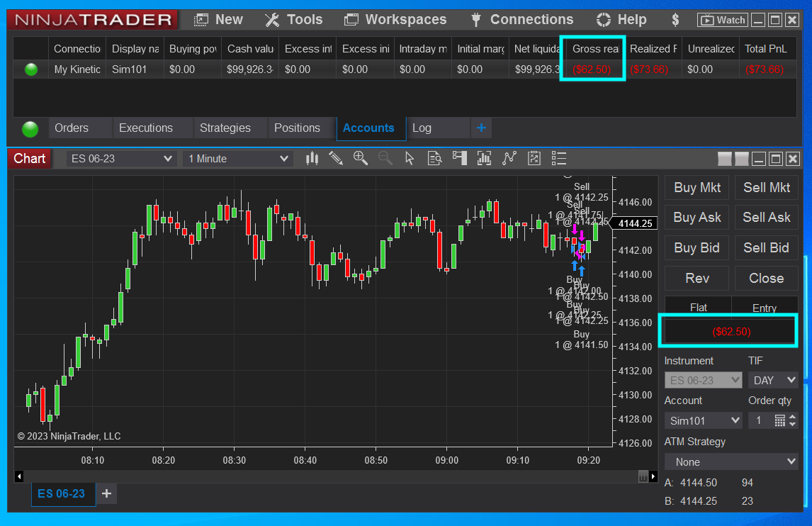The width and height of the screenshot is (812, 526).
Task: Open chart properties list icon
Action: coord(559,159)
